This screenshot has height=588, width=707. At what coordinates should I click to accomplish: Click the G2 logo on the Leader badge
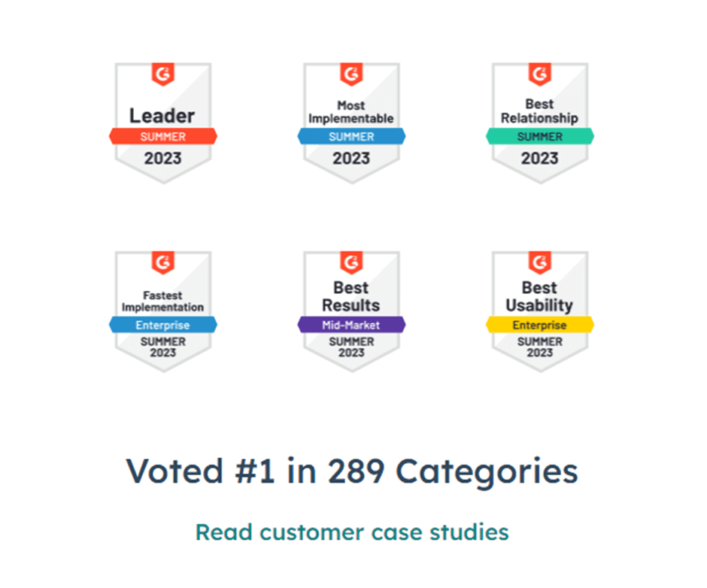click(163, 74)
